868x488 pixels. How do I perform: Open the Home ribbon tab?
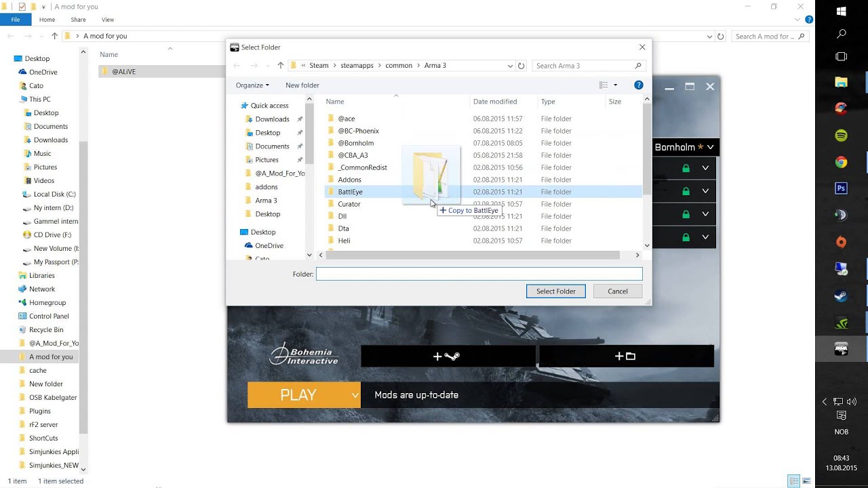(47, 20)
